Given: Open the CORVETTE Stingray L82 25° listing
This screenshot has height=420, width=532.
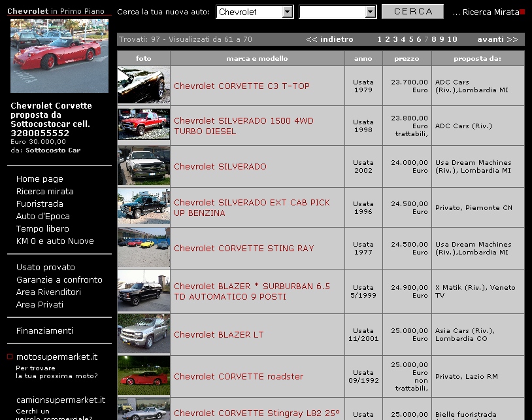Looking at the screenshot, I should coord(257,413).
